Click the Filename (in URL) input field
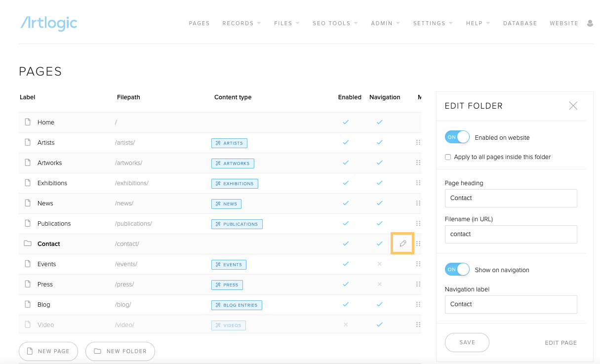Screen dimensions: 600x364 click(511, 234)
